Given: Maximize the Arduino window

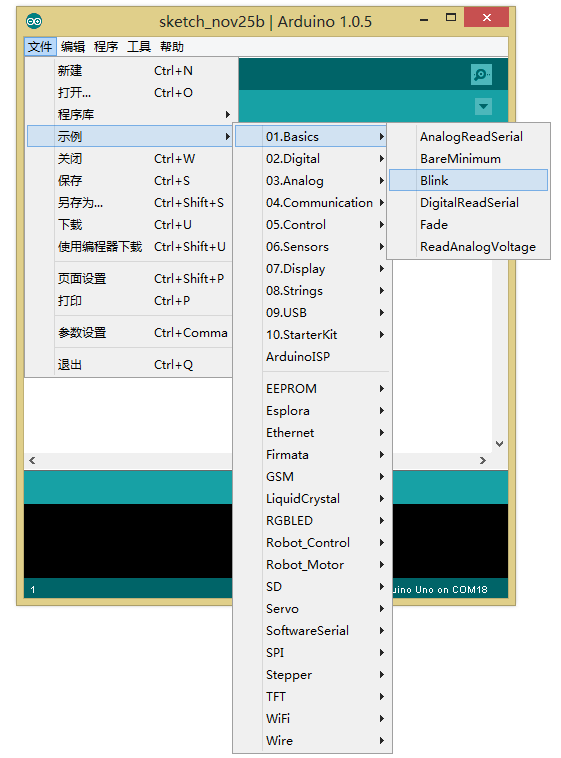Looking at the screenshot, I should pos(451,17).
